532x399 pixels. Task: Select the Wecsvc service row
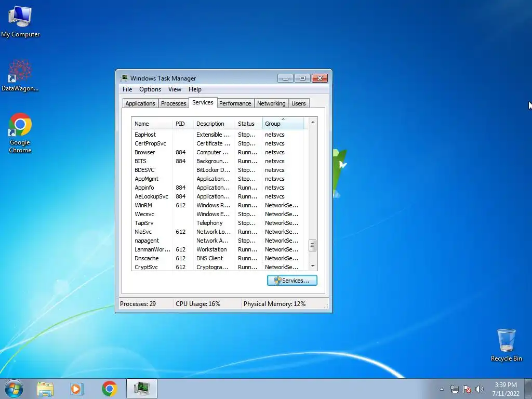(x=218, y=214)
